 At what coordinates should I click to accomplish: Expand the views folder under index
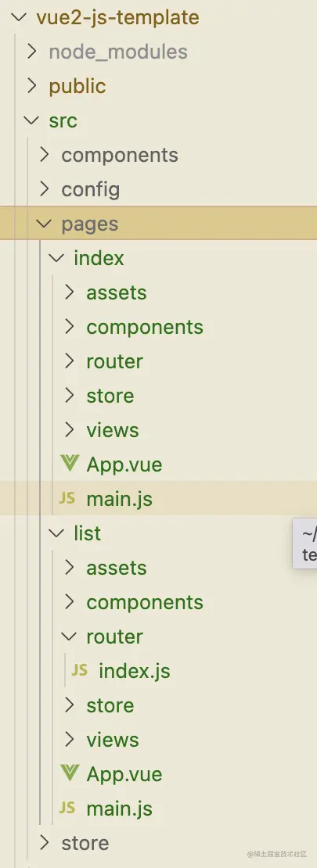pos(70,429)
